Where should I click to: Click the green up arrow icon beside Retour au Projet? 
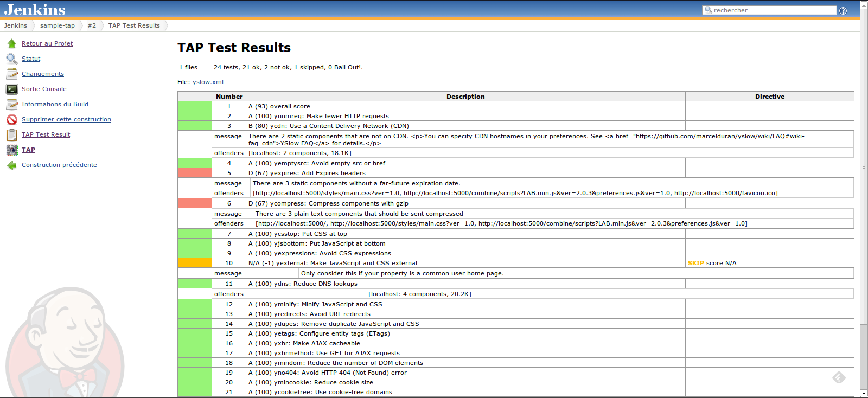[12, 43]
